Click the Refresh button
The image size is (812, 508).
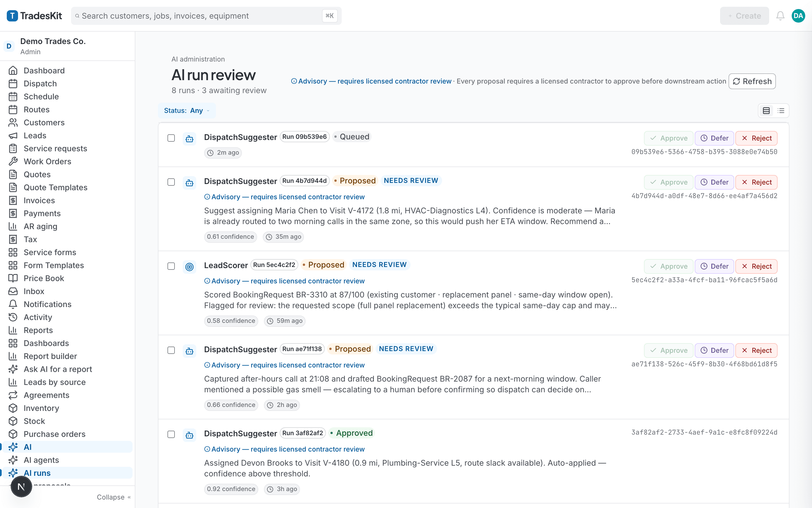point(752,81)
